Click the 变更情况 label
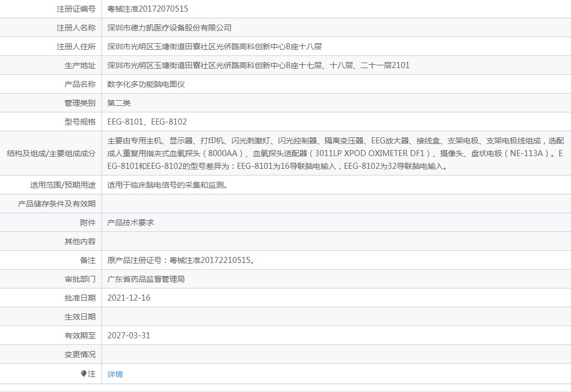Screen dimensions: 571x392 click(80, 354)
